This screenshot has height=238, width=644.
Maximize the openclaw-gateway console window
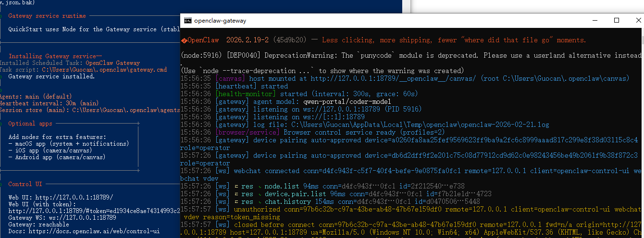[x=617, y=20]
